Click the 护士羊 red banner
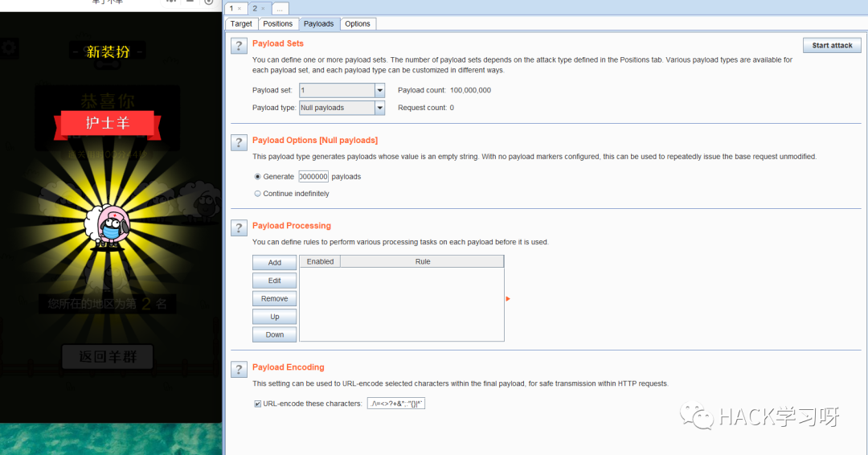 [108, 124]
